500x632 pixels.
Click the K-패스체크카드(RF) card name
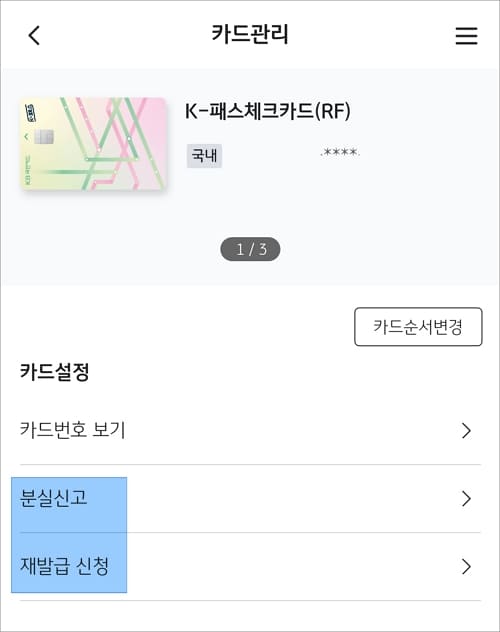coord(268,111)
